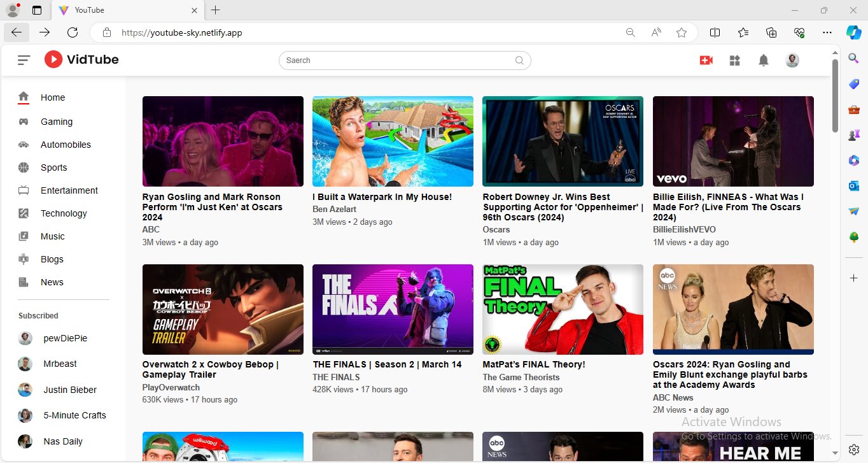Open the tab actions menu icon
The width and height of the screenshot is (868, 463).
[x=37, y=10]
